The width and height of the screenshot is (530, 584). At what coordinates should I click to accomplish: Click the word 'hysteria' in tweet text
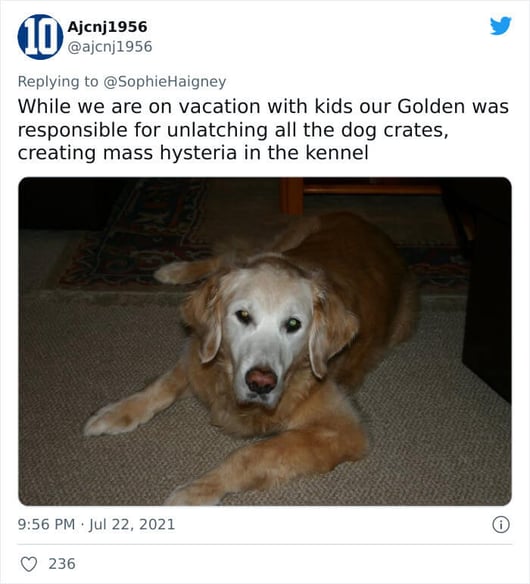coord(199,153)
